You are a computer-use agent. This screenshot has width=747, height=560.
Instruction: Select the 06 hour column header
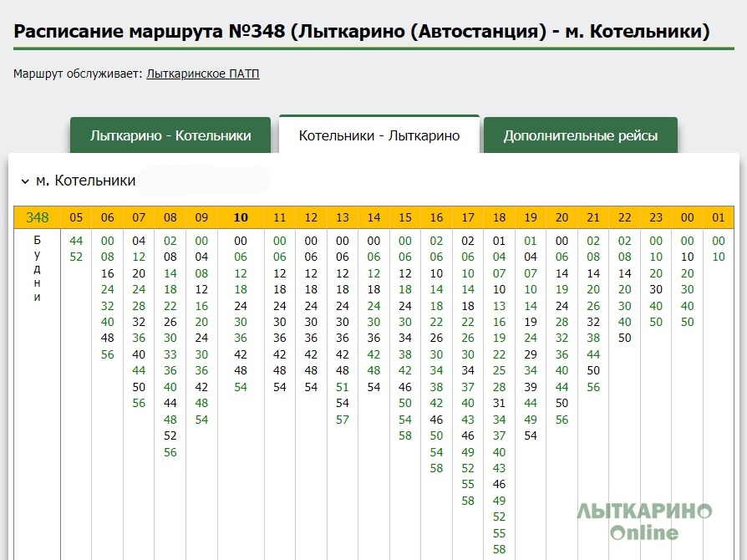[x=108, y=217]
